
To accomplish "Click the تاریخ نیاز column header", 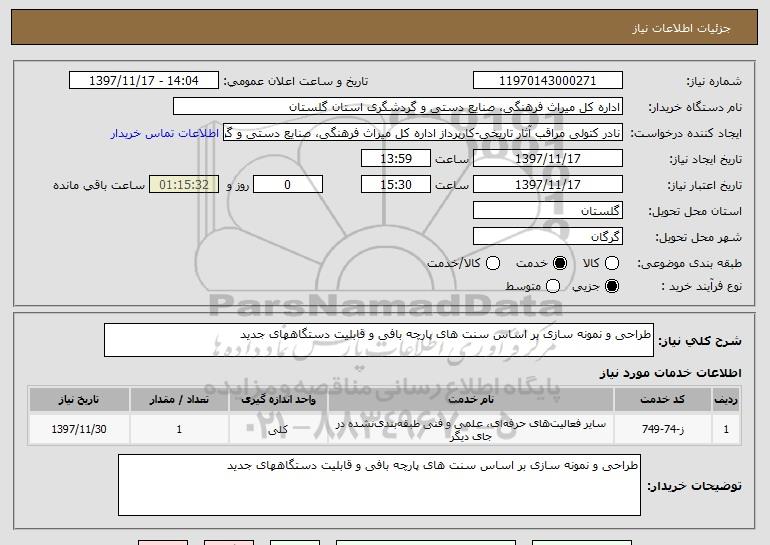I will pyautogui.click(x=79, y=399).
